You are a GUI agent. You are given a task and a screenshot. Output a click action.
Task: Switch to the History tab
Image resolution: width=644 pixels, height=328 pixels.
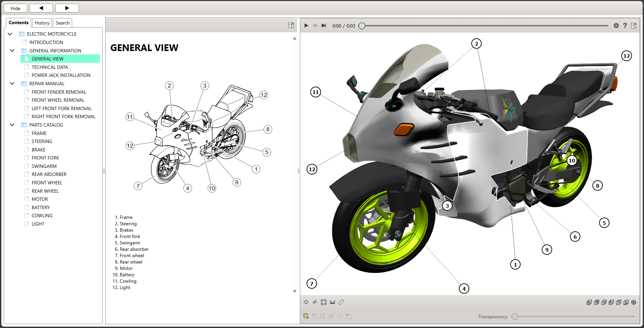[x=42, y=23]
